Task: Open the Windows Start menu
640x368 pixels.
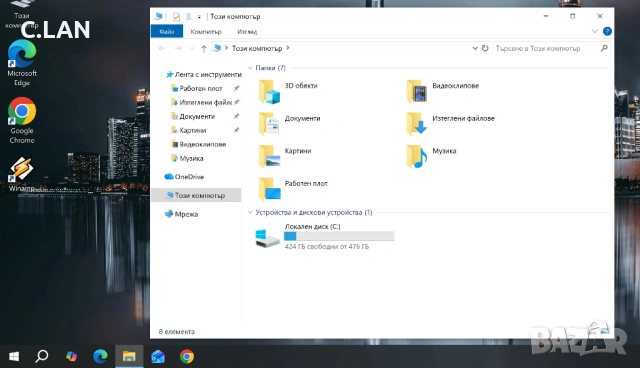Action: click(x=14, y=357)
